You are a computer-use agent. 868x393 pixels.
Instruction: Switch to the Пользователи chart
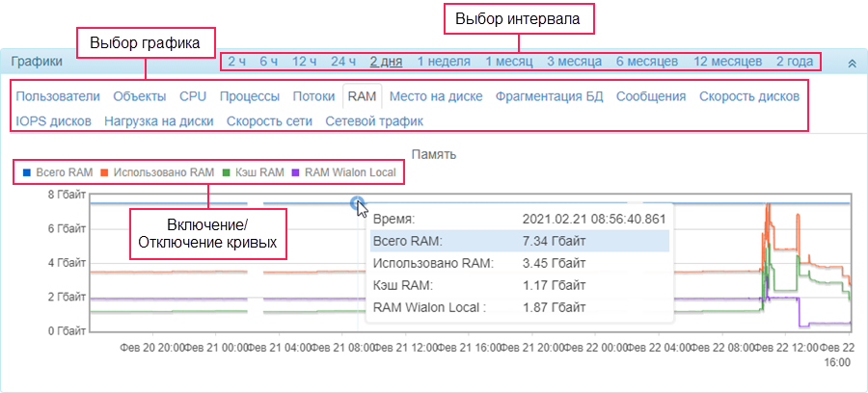coord(58,96)
